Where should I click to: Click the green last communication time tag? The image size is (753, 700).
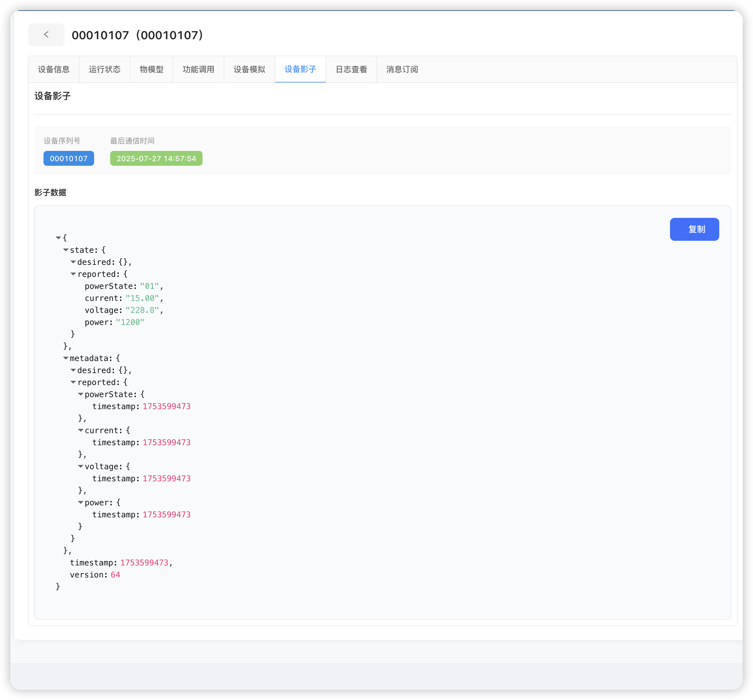point(156,158)
